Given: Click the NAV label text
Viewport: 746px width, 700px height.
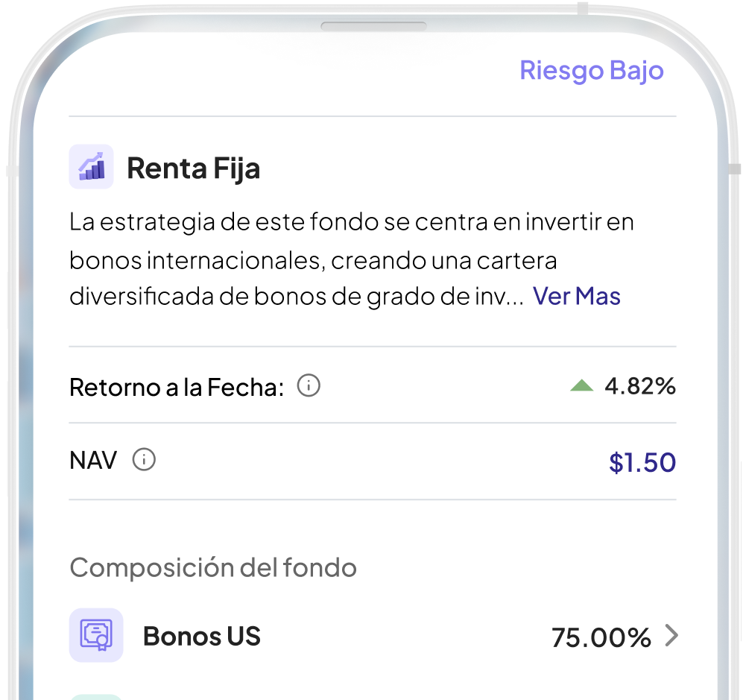Looking at the screenshot, I should click(x=93, y=461).
